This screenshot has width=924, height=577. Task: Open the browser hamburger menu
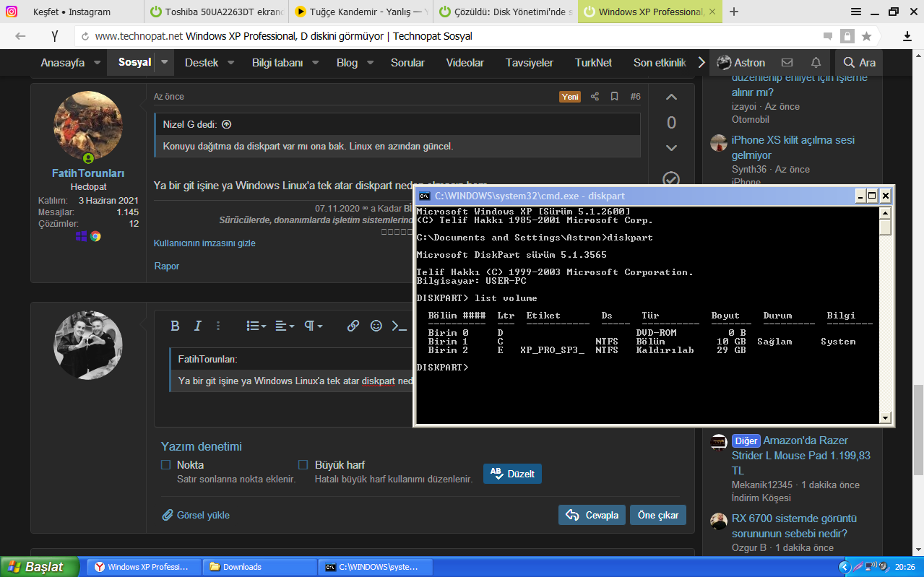click(x=856, y=12)
